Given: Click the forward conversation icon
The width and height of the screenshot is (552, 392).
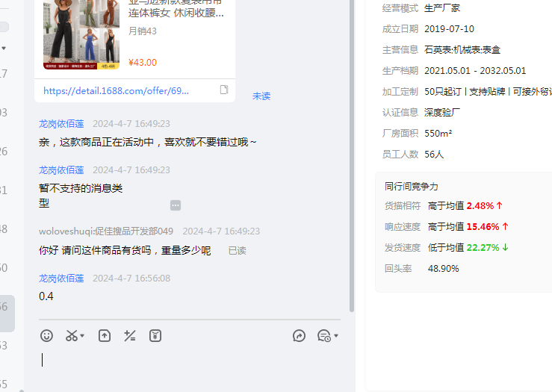Looking at the screenshot, I should 299,336.
